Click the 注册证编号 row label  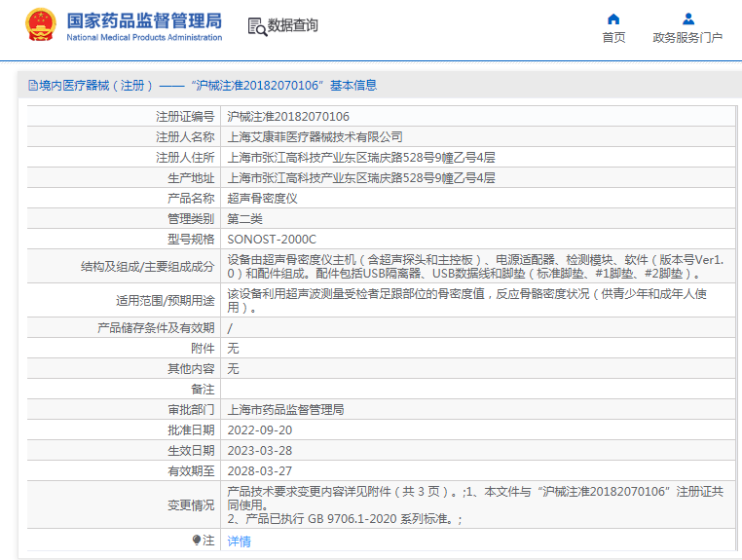coord(185,117)
